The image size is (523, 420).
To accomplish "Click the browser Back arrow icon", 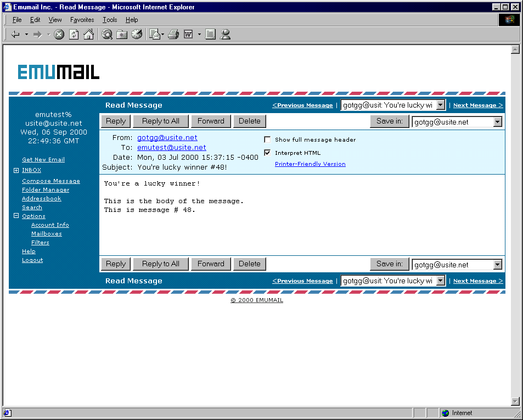I will [x=15, y=35].
